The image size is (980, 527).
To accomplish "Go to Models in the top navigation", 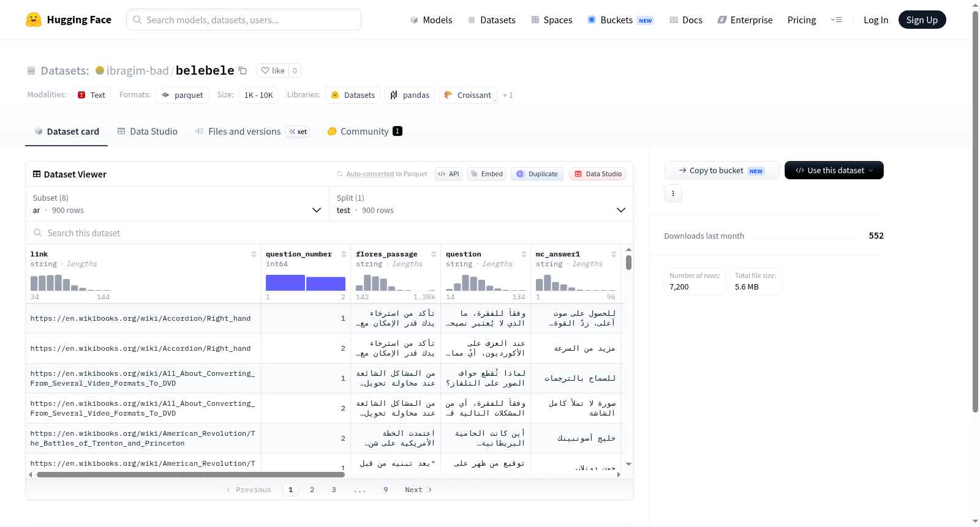I will click(431, 20).
